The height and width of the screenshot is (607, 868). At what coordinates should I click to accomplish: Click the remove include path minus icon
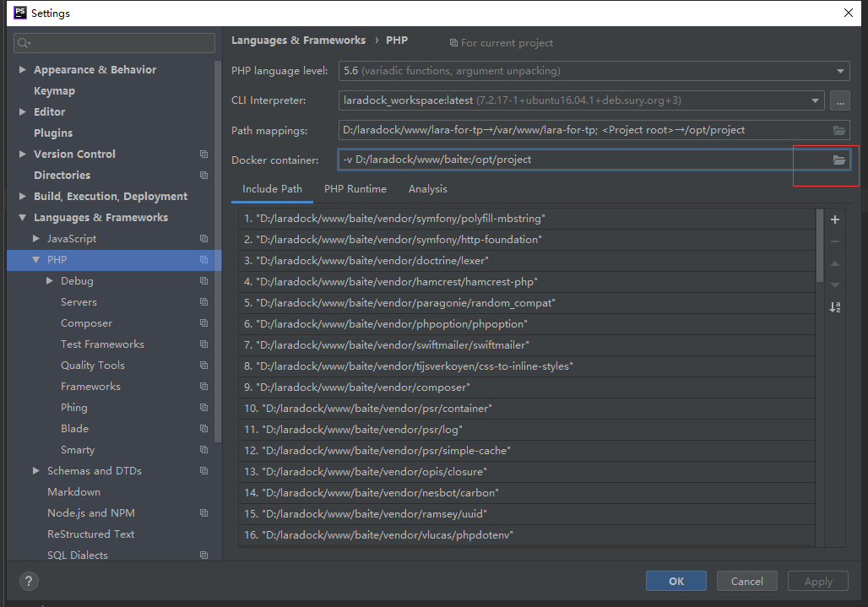click(835, 241)
